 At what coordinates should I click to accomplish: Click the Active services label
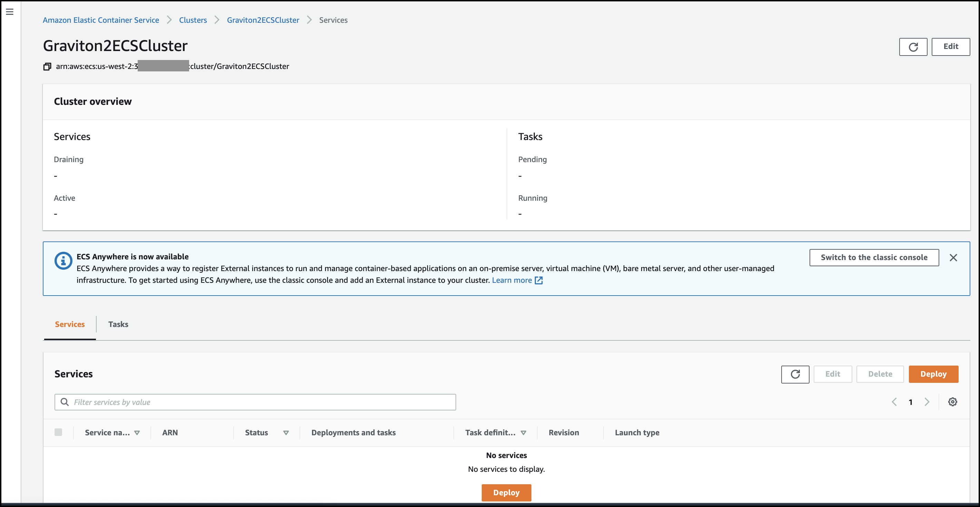64,198
